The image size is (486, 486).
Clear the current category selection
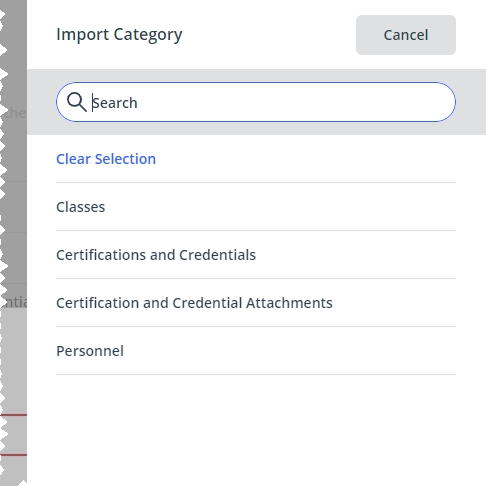106,159
